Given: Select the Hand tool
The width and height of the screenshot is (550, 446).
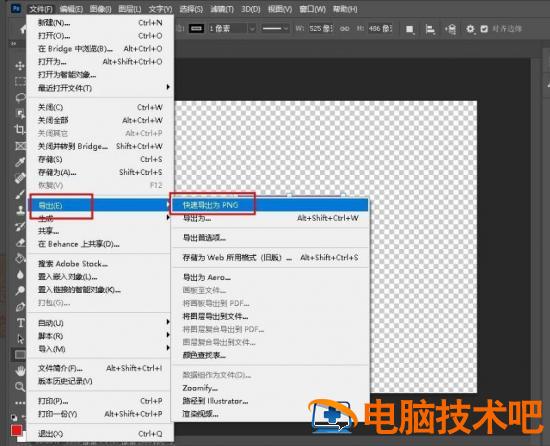Looking at the screenshot, I should [x=20, y=371].
